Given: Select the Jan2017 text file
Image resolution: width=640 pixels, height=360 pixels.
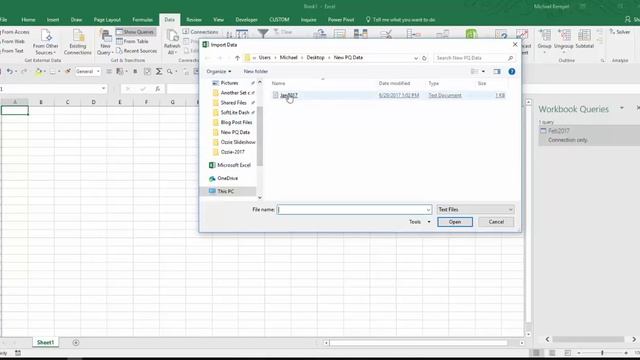Looking at the screenshot, I should click(x=289, y=95).
